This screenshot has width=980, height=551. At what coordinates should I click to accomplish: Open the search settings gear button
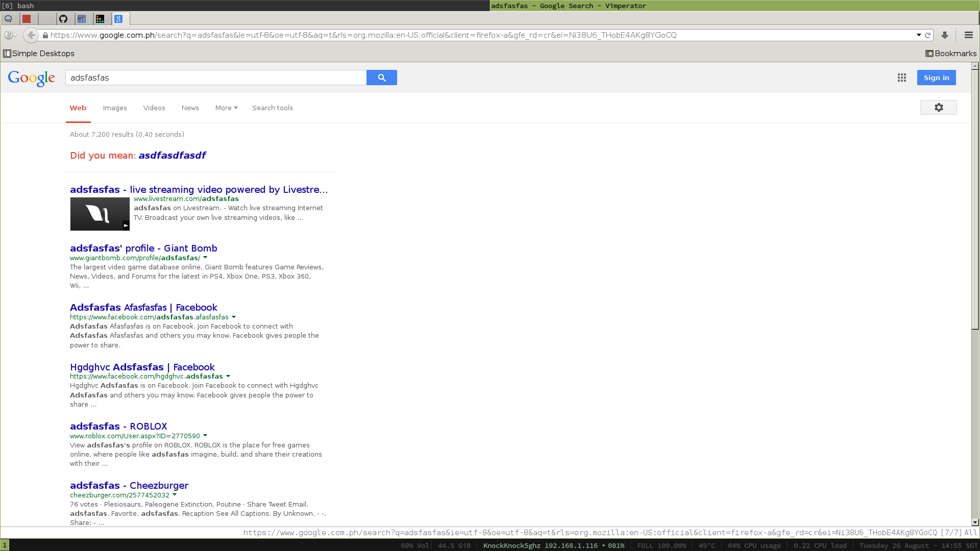pyautogui.click(x=939, y=108)
